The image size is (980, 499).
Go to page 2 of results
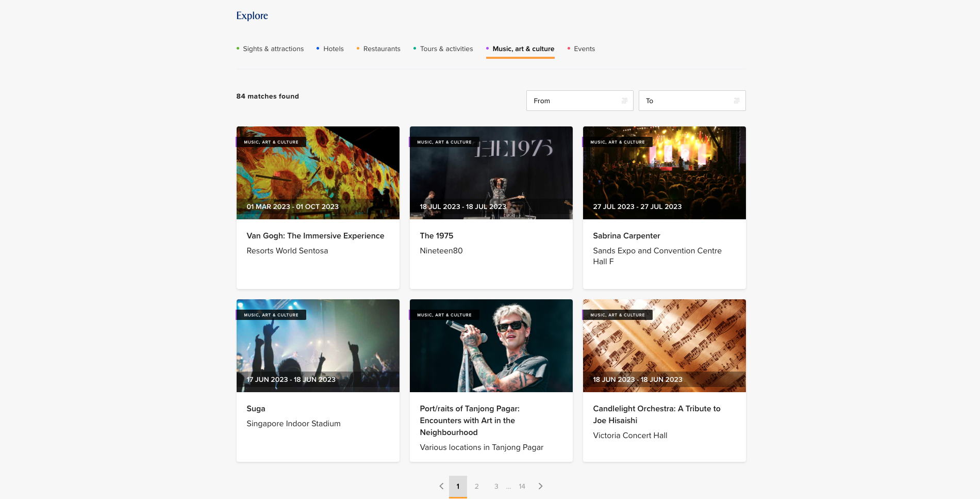(x=477, y=486)
